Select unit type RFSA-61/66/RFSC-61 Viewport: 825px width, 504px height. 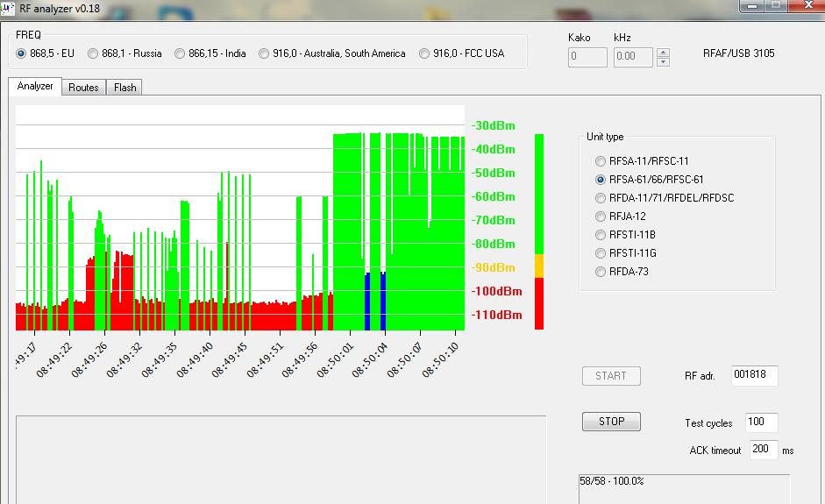click(650, 180)
